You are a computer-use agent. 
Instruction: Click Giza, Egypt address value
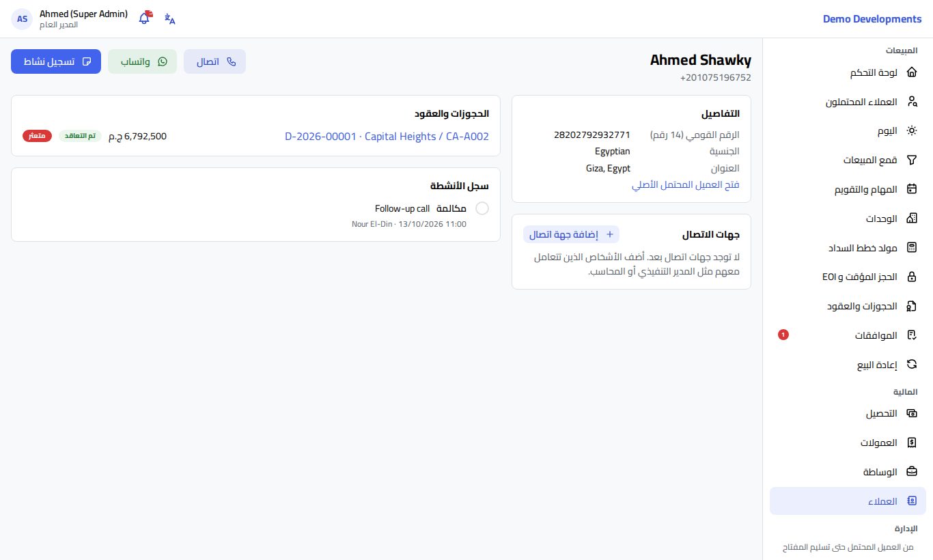tap(608, 168)
